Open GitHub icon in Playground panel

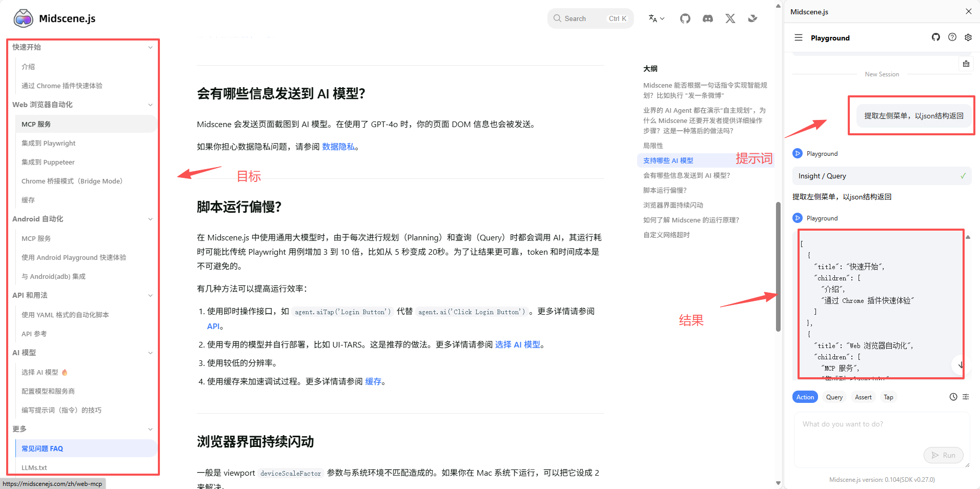936,37
